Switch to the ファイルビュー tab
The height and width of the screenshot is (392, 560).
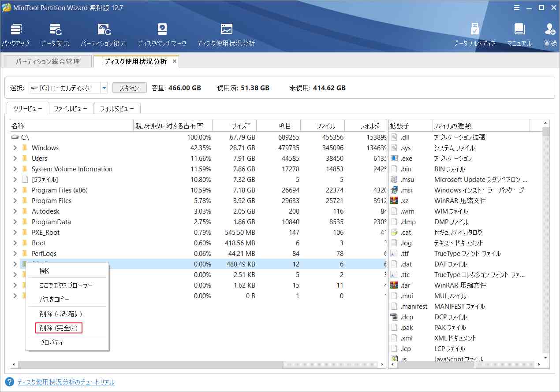click(71, 108)
